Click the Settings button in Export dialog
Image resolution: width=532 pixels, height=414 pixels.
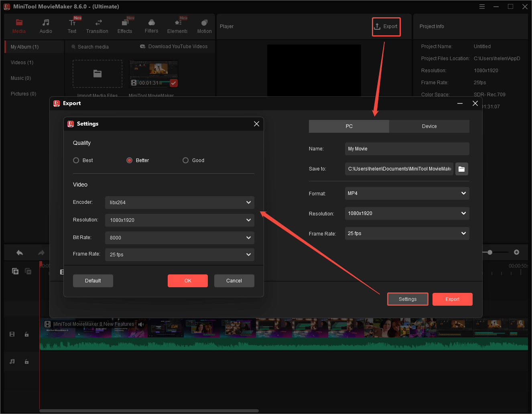tap(408, 299)
